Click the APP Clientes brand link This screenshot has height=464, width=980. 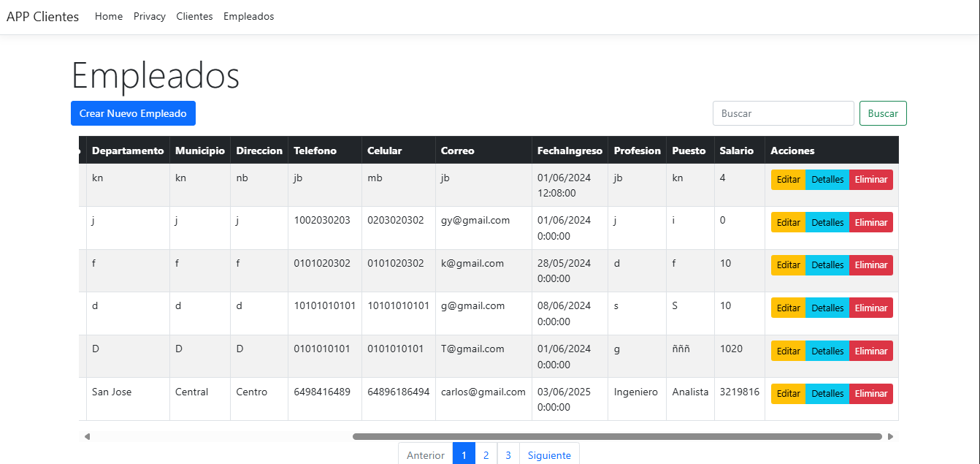(x=42, y=16)
